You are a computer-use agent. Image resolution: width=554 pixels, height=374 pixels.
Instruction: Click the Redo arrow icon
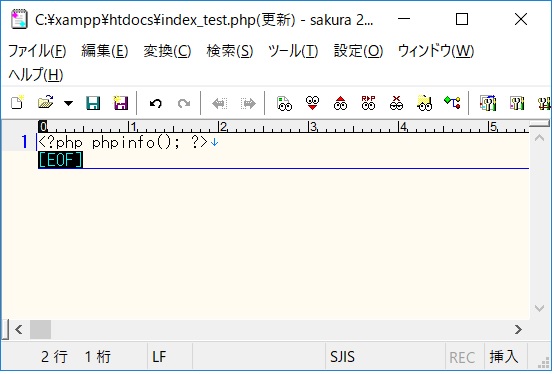pyautogui.click(x=184, y=103)
